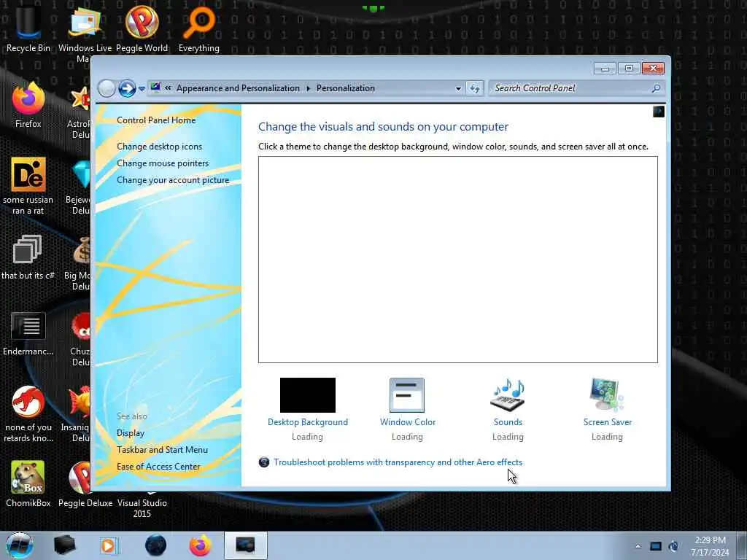This screenshot has height=560, width=747.
Task: Click the refresh button beside address bar
Action: point(474,88)
